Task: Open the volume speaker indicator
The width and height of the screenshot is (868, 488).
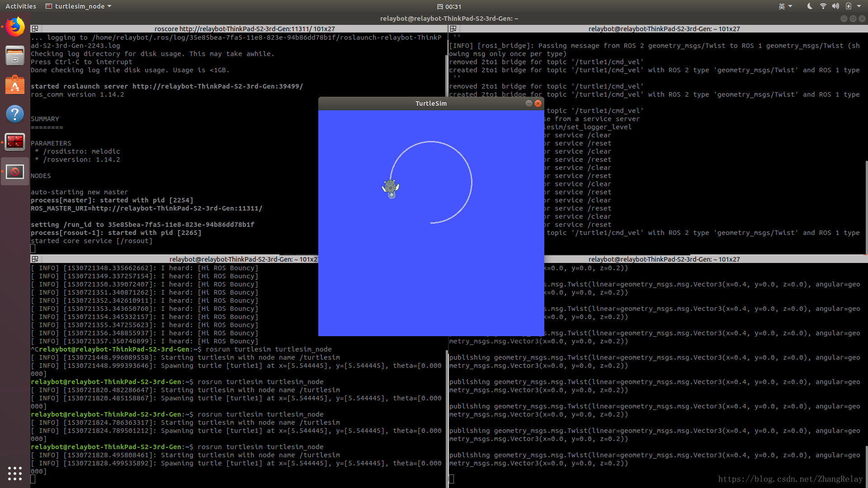Action: pos(835,6)
